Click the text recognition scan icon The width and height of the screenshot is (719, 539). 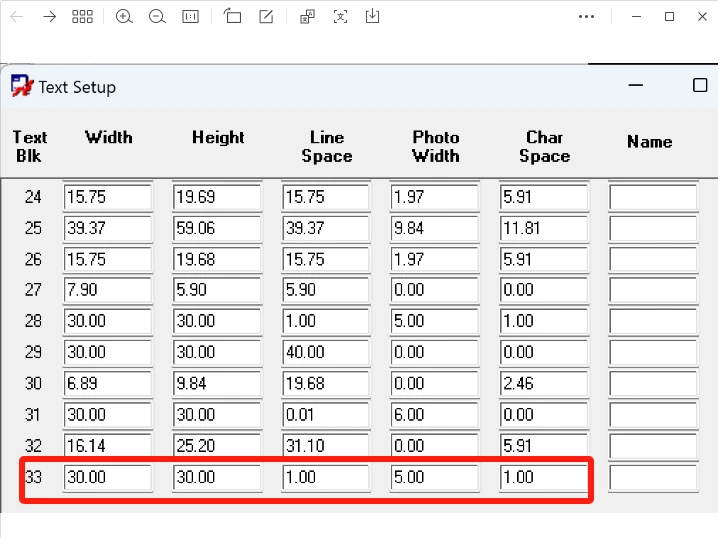[x=341, y=17]
